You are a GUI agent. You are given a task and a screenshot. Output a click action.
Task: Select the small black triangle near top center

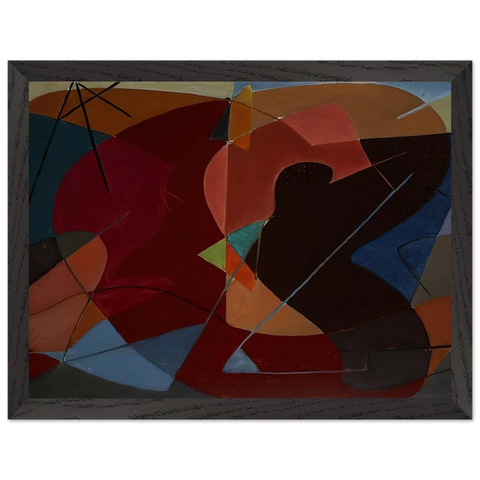pyautogui.click(x=222, y=125)
